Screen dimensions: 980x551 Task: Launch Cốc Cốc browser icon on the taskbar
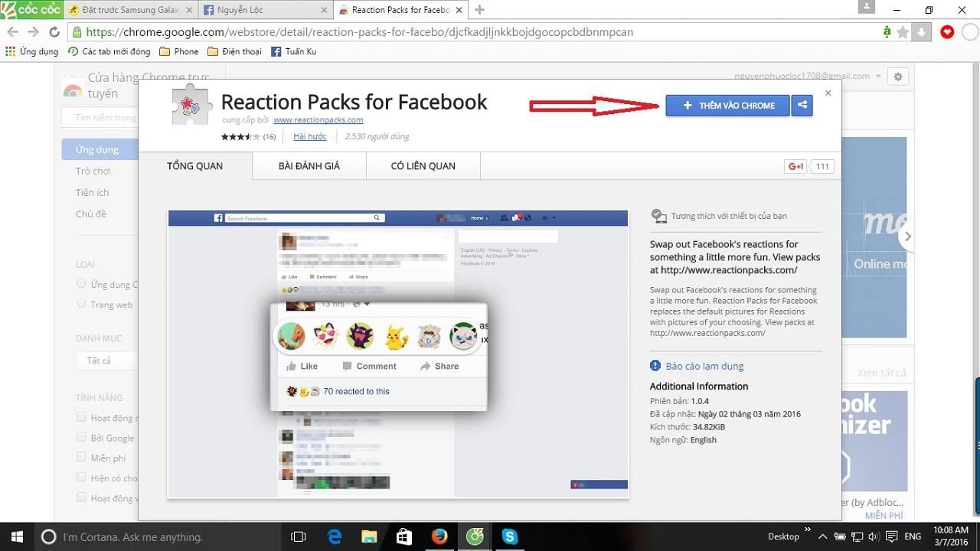[475, 536]
